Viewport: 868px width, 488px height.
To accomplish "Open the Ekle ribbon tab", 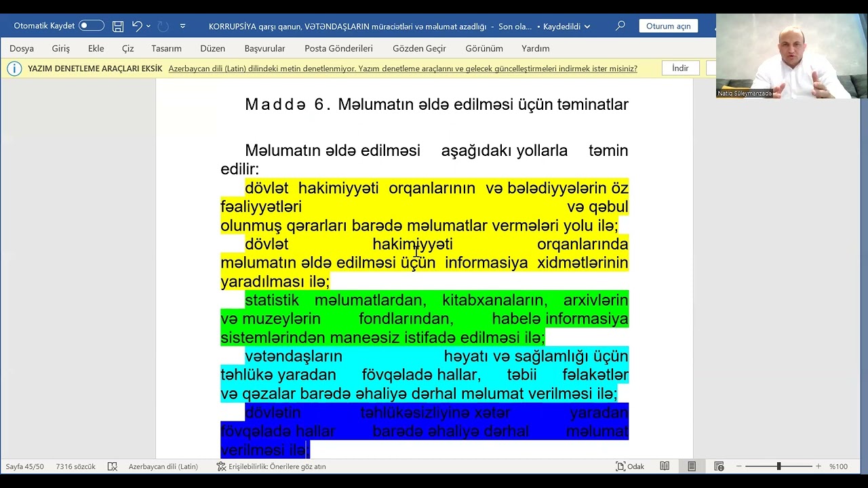I will 96,49.
